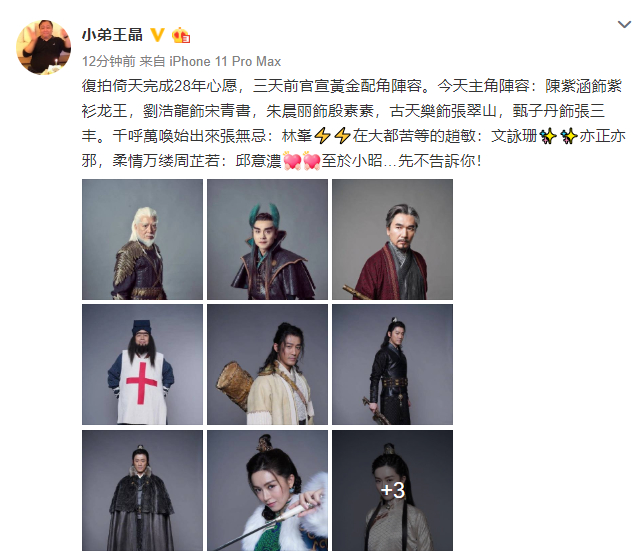Open the white-haired elder photo thumbnail

[x=142, y=239]
